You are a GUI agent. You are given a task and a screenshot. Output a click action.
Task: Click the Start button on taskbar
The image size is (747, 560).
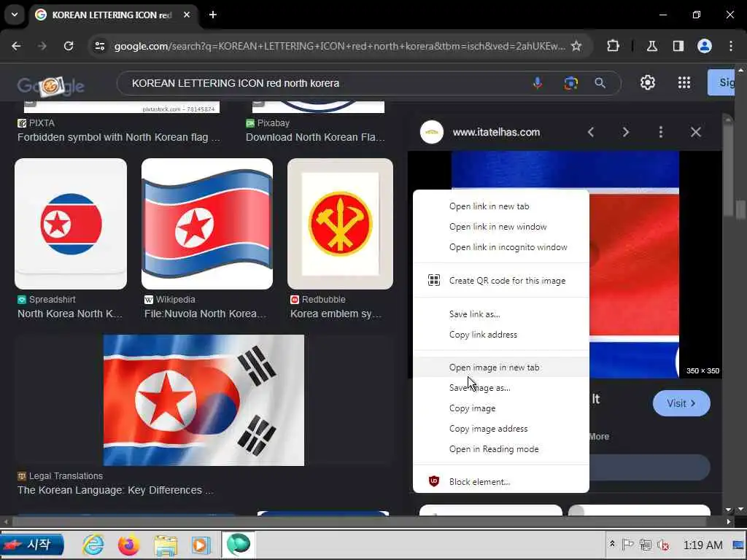pyautogui.click(x=32, y=545)
